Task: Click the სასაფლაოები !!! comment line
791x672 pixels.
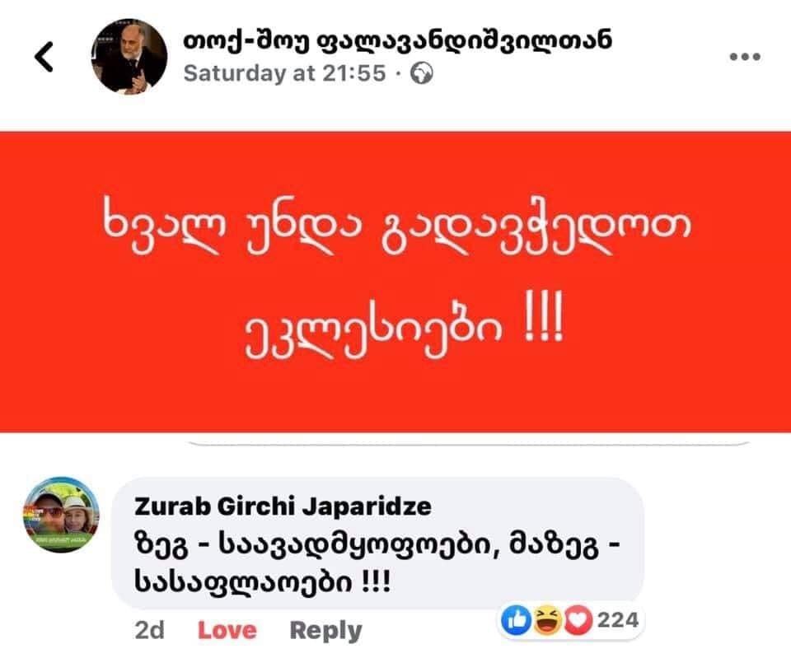Action: click(262, 583)
